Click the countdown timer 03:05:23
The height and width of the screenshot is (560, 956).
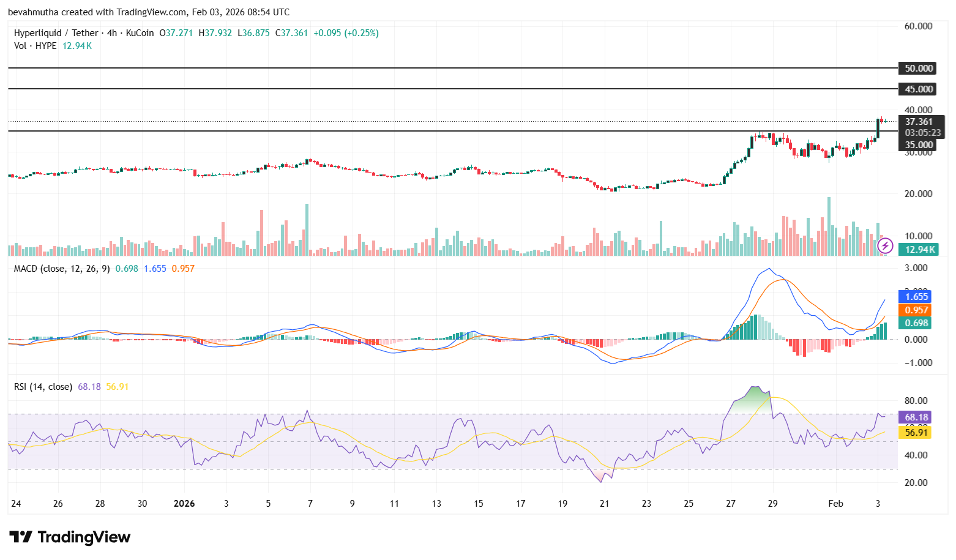point(923,132)
